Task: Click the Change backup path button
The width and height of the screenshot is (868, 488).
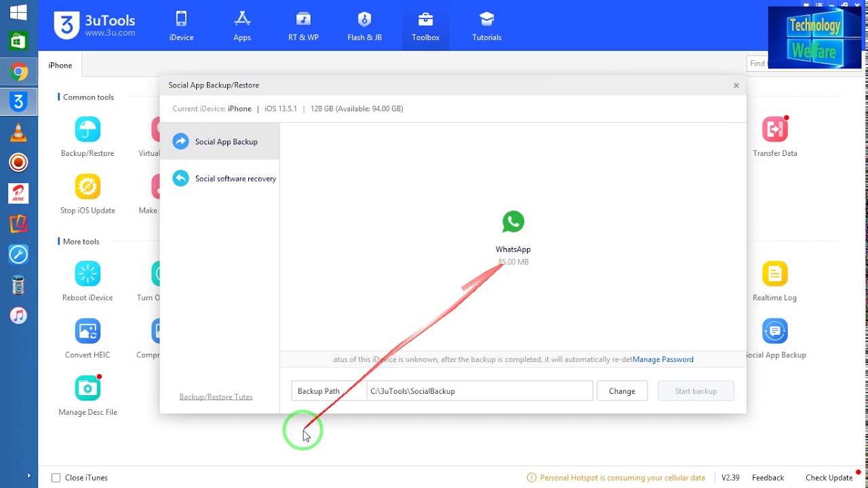Action: click(x=622, y=391)
